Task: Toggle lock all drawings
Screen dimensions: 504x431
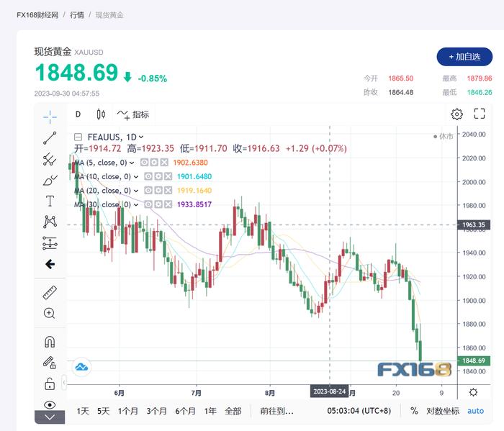Action: pyautogui.click(x=50, y=383)
